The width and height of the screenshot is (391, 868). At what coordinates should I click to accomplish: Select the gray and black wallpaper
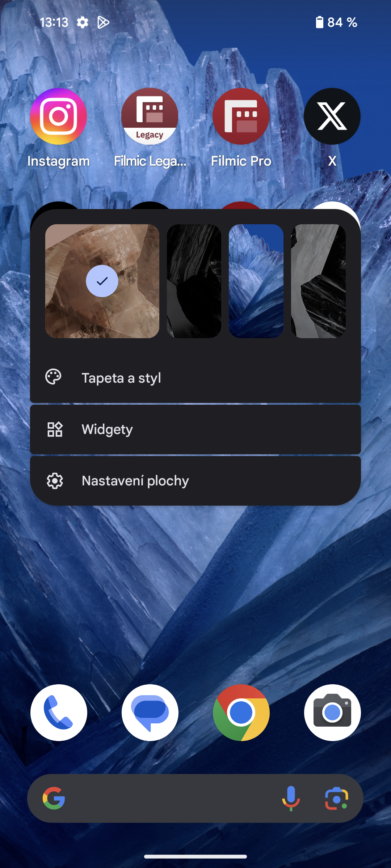(x=318, y=281)
